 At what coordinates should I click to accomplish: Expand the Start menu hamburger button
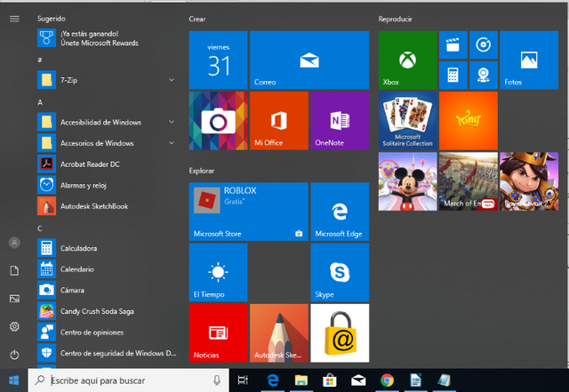tap(14, 19)
